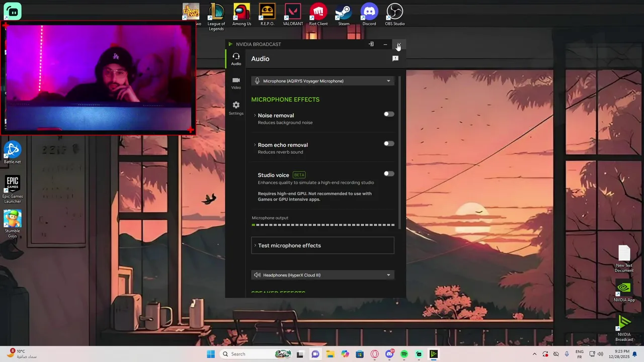Click the taskbar Search box
Viewport: 644px width, 362px height.
pyautogui.click(x=257, y=354)
